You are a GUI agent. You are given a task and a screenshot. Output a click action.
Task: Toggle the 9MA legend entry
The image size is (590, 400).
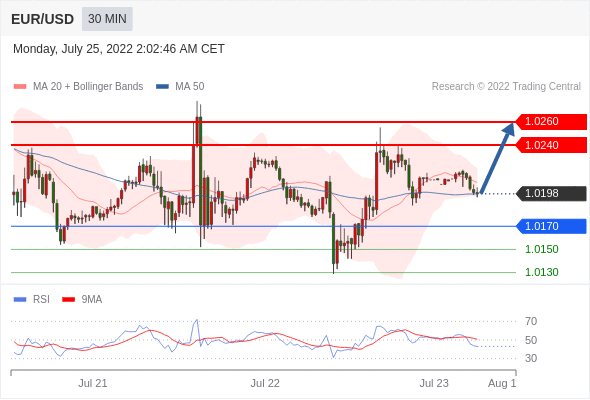(x=82, y=300)
